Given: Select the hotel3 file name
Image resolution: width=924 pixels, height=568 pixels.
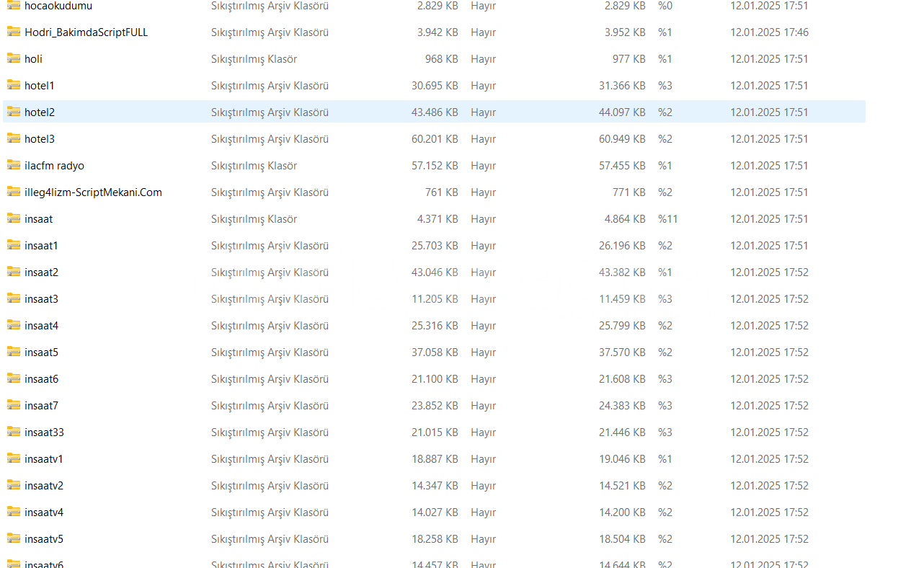Looking at the screenshot, I should click(40, 139).
